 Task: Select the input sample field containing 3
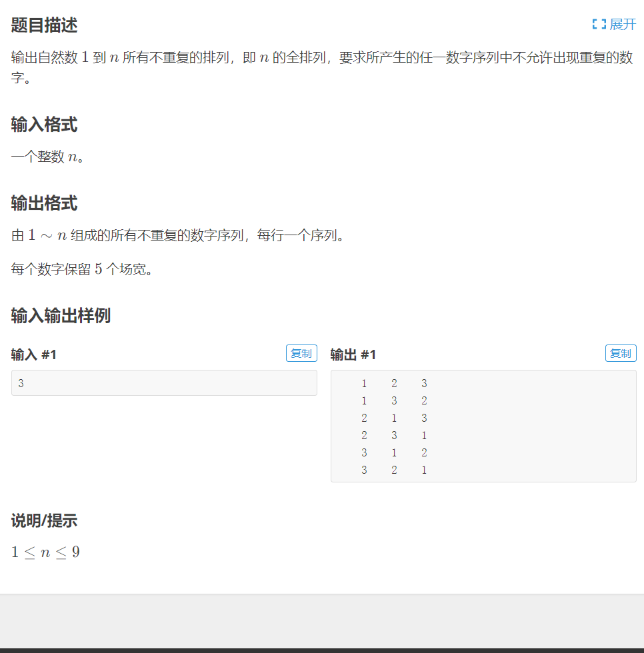[x=164, y=382]
